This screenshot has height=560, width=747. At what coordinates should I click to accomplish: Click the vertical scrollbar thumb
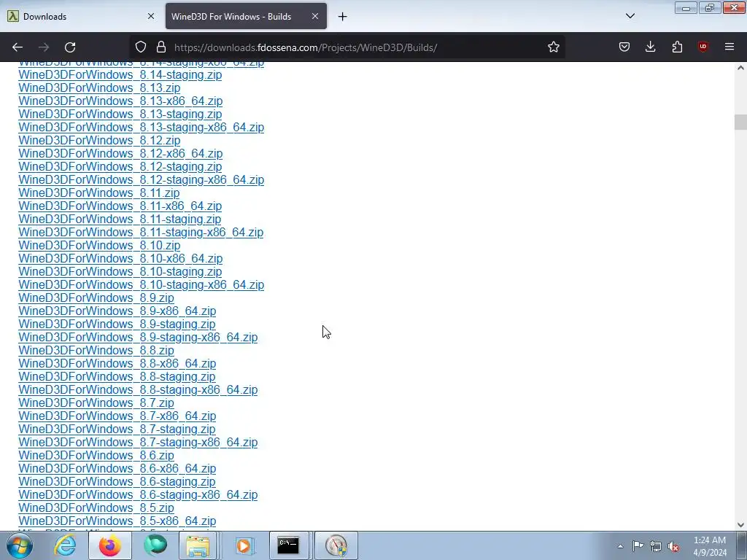[x=740, y=122]
